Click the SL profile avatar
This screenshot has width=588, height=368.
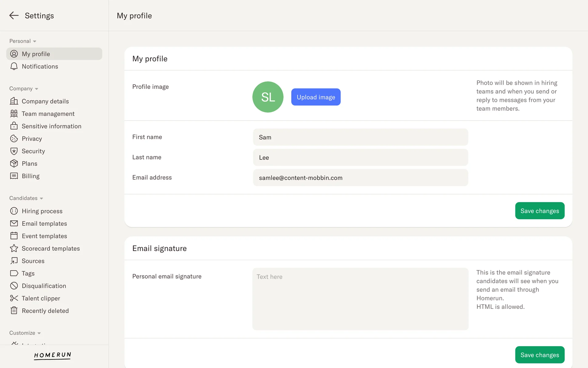pyautogui.click(x=268, y=97)
